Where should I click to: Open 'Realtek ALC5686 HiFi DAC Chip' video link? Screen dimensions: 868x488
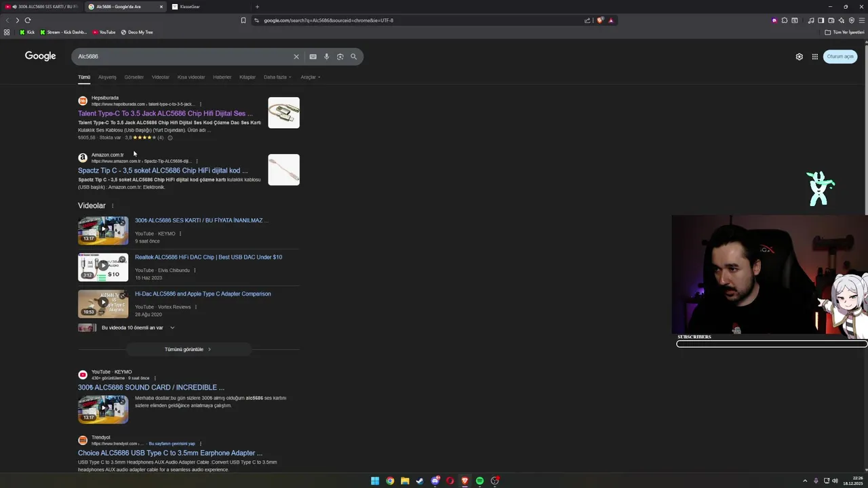coord(208,258)
